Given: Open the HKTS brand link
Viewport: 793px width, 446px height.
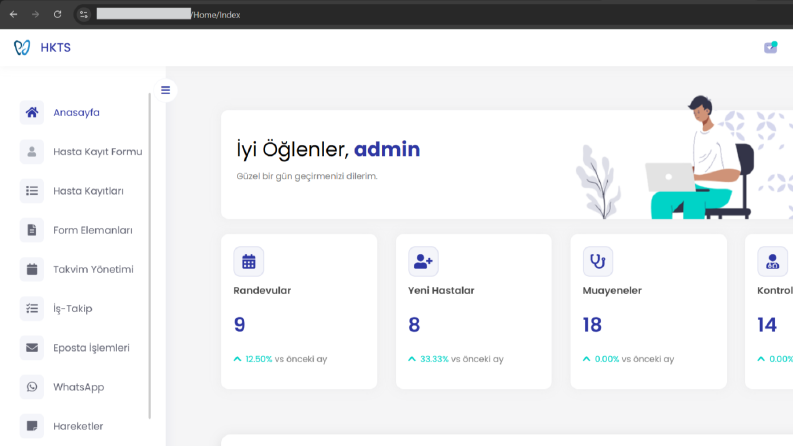Looking at the screenshot, I should pyautogui.click(x=56, y=48).
